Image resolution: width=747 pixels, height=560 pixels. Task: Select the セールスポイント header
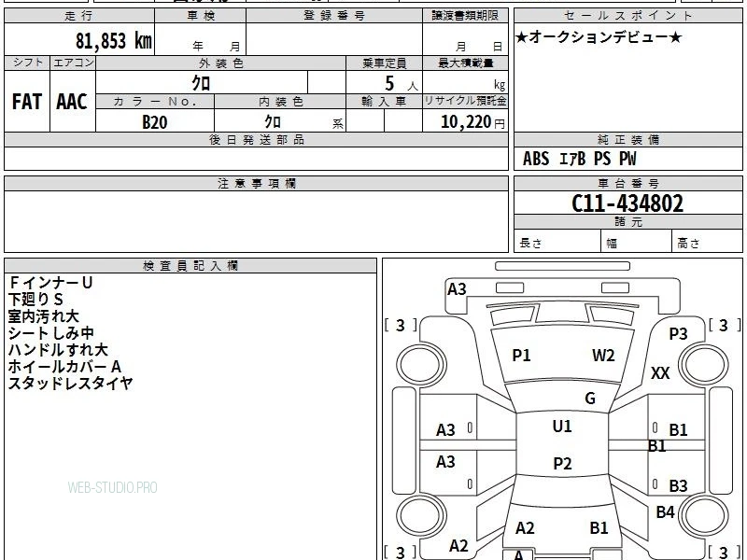(627, 16)
